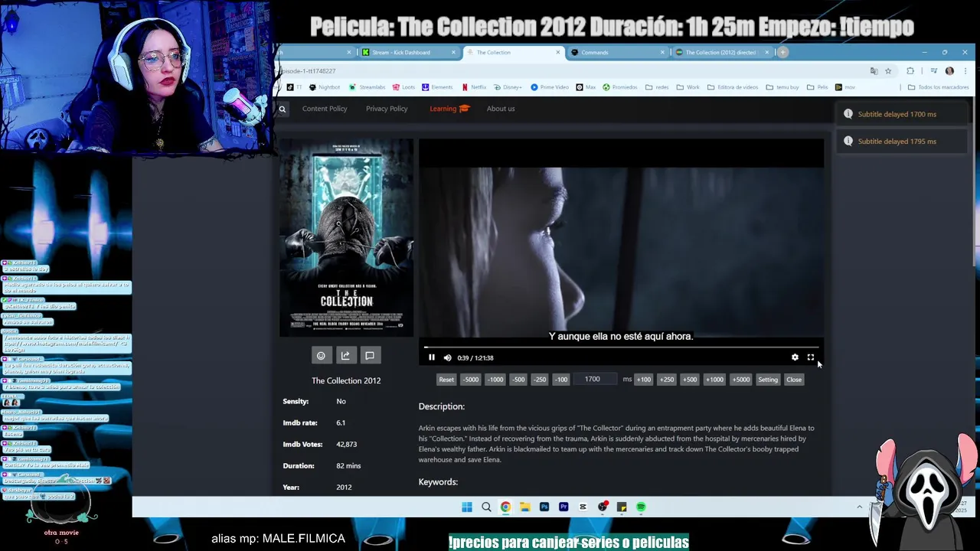Pause the movie with the pause button
980x551 pixels.
(x=432, y=357)
